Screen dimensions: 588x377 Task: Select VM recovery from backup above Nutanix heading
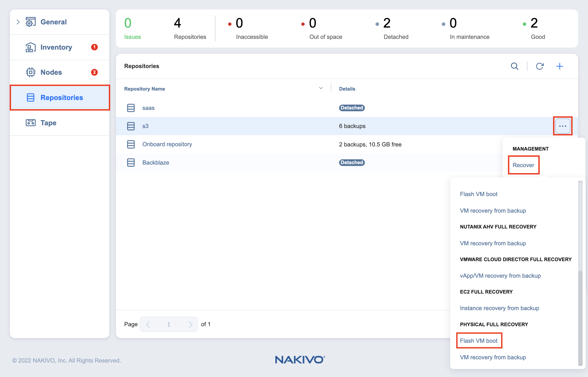pyautogui.click(x=493, y=211)
